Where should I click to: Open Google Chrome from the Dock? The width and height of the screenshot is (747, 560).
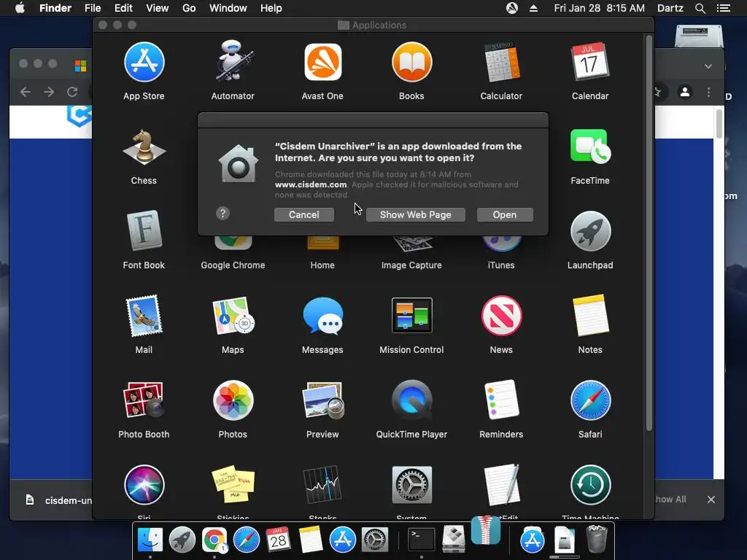pyautogui.click(x=214, y=540)
